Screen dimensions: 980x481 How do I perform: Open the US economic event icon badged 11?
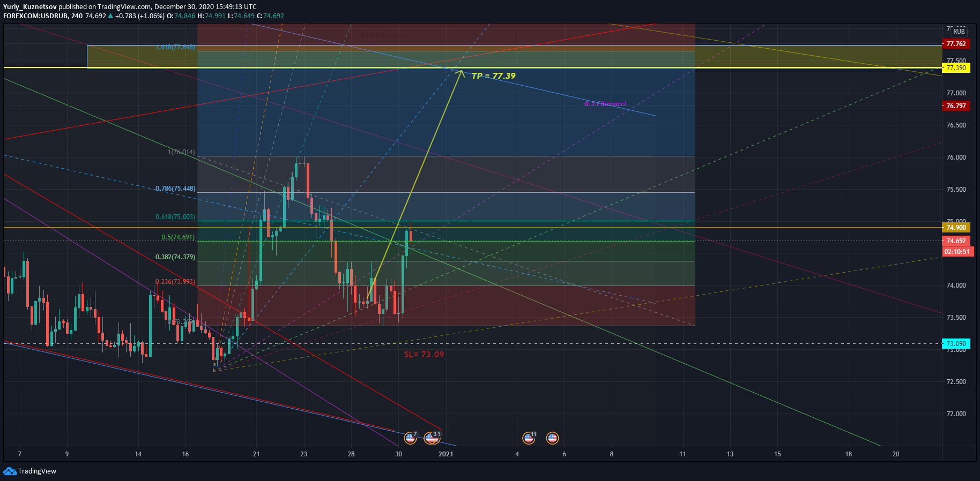(x=529, y=438)
